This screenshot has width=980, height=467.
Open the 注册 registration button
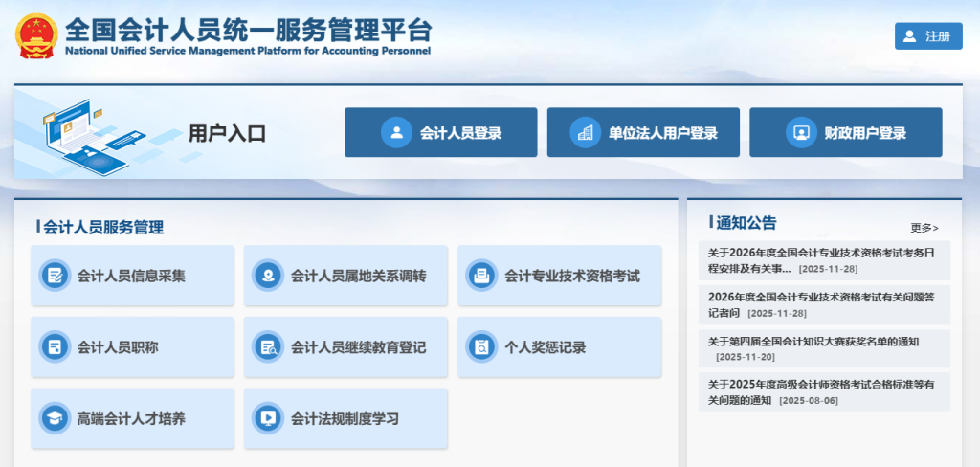click(928, 36)
